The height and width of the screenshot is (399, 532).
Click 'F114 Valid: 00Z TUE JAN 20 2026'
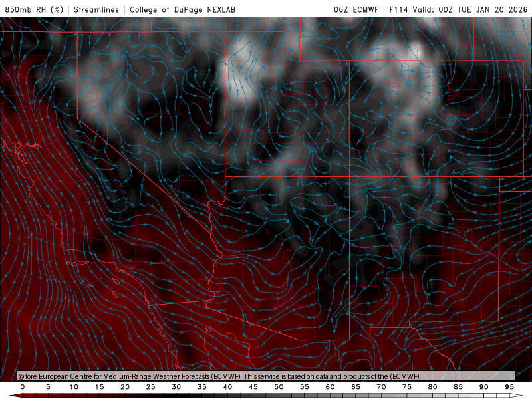458,9
